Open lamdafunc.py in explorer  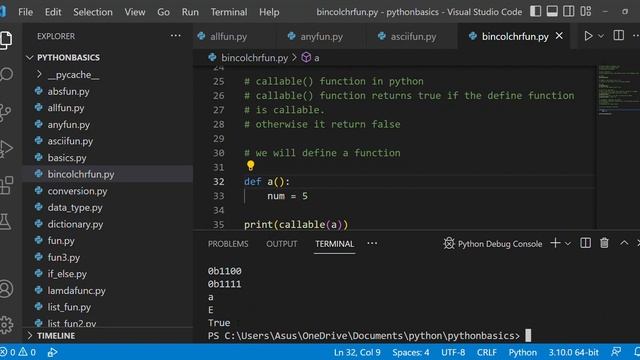pos(108,291)
